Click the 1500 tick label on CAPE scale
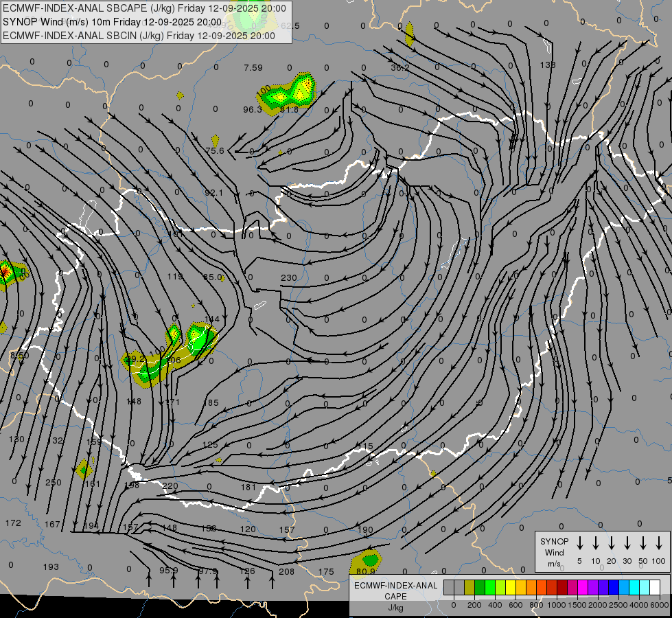Image resolution: width=672 pixels, height=618 pixels. click(577, 605)
